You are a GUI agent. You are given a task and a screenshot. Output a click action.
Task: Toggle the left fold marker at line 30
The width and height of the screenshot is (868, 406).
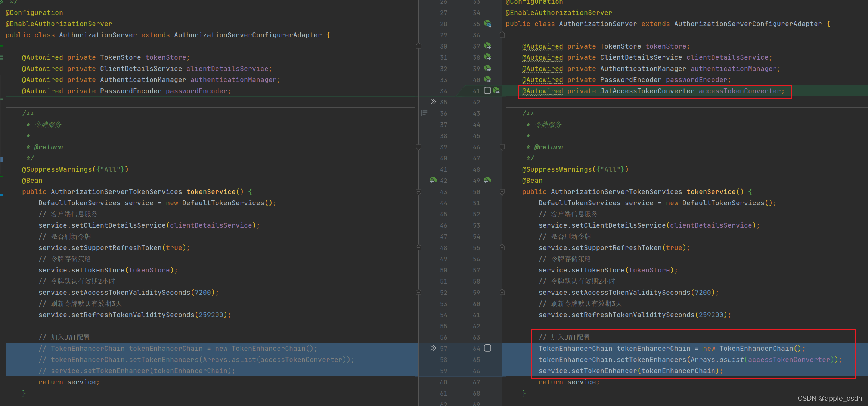click(418, 46)
